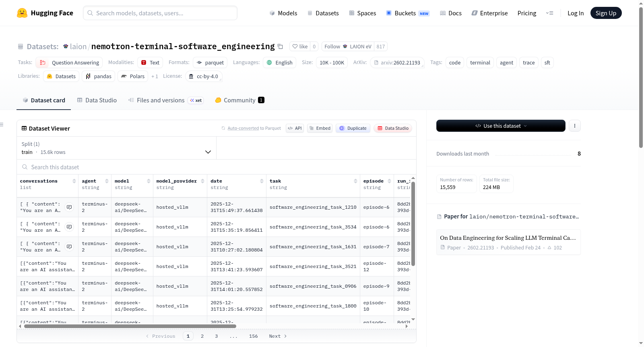The image size is (644, 347).
Task: Click the Question Answering task tag
Action: coord(69,62)
